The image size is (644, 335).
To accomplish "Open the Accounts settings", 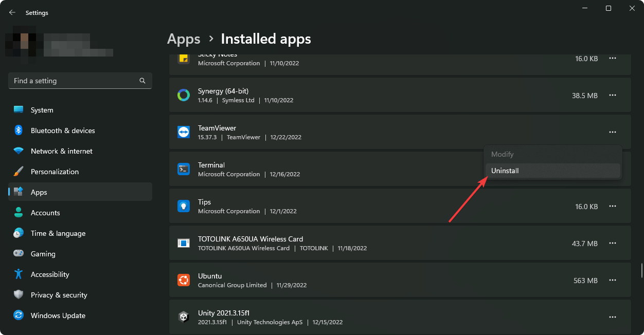I will [x=80, y=213].
